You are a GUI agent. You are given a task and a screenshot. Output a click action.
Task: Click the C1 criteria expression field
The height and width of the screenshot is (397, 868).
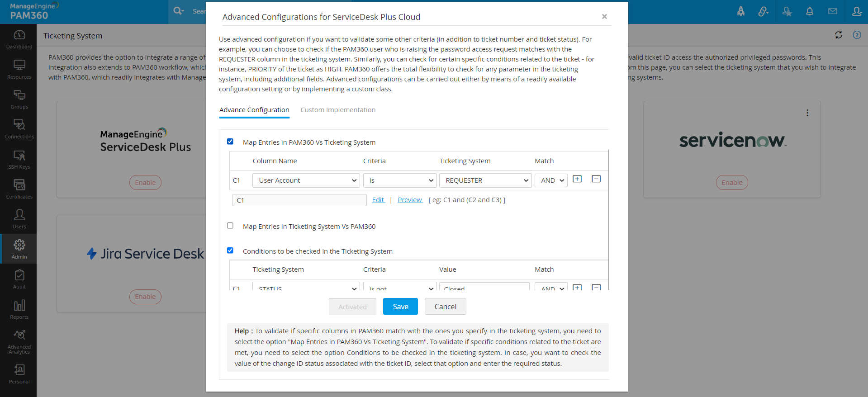click(299, 200)
